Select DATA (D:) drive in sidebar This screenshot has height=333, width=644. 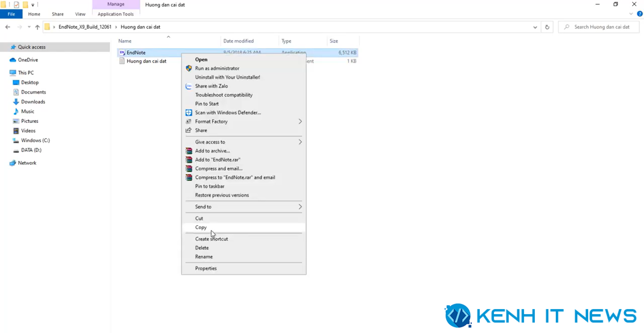coord(31,150)
